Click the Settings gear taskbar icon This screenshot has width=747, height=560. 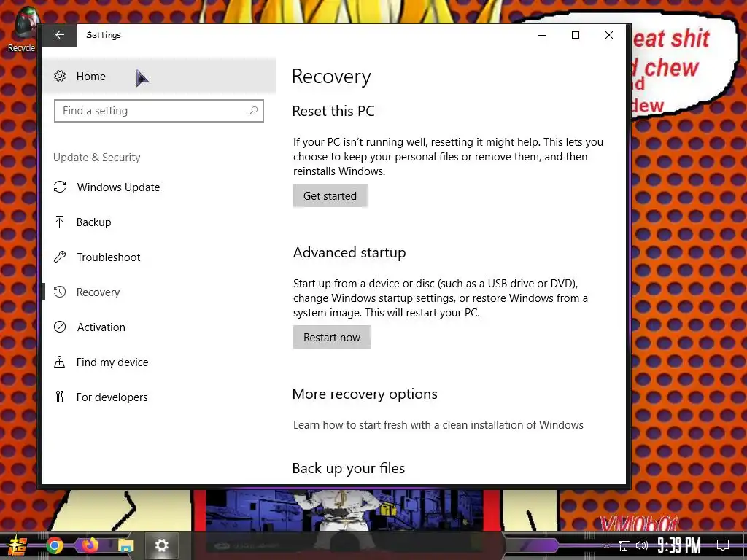pyautogui.click(x=161, y=545)
